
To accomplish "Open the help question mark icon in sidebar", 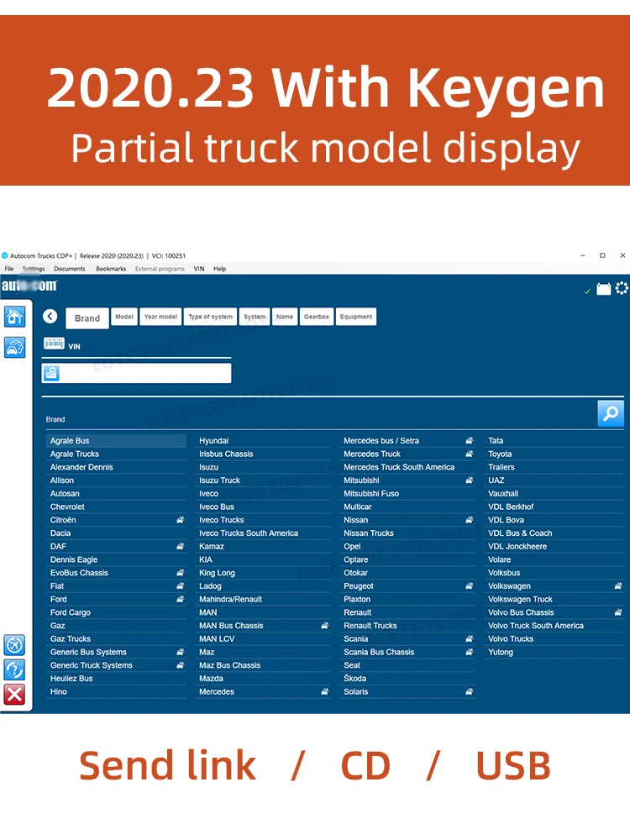I will (x=14, y=669).
